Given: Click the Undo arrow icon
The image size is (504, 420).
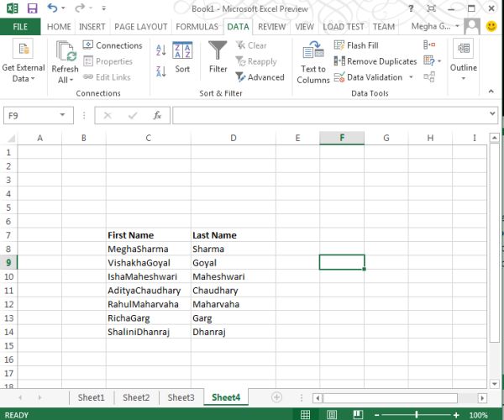Looking at the screenshot, I should 52,8.
